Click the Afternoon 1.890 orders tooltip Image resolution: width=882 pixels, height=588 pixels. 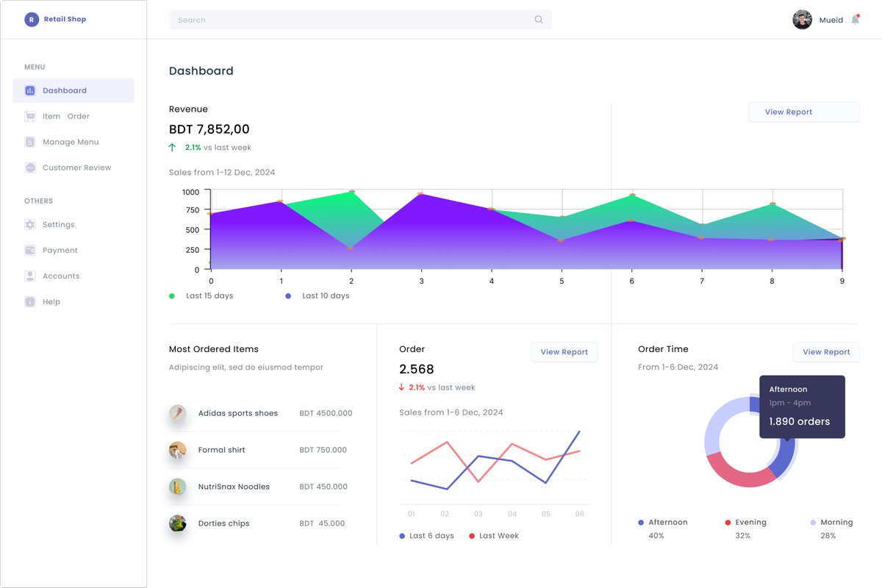click(x=802, y=407)
